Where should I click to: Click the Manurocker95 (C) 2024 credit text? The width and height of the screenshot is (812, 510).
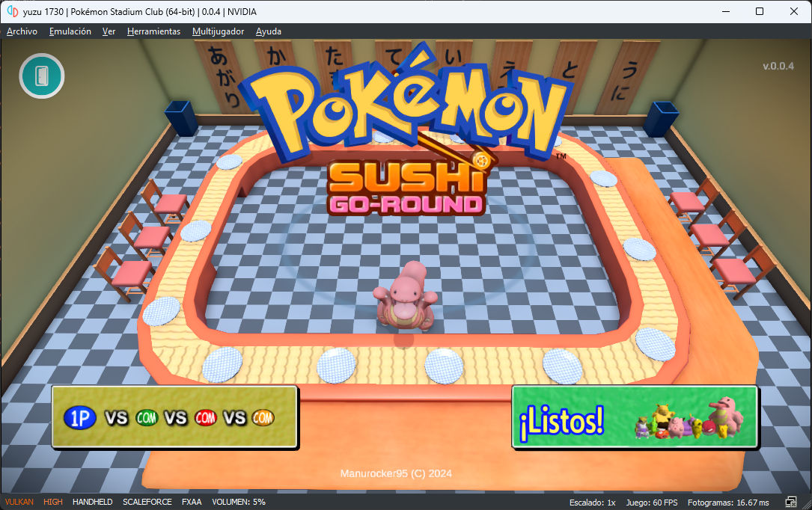(x=396, y=473)
